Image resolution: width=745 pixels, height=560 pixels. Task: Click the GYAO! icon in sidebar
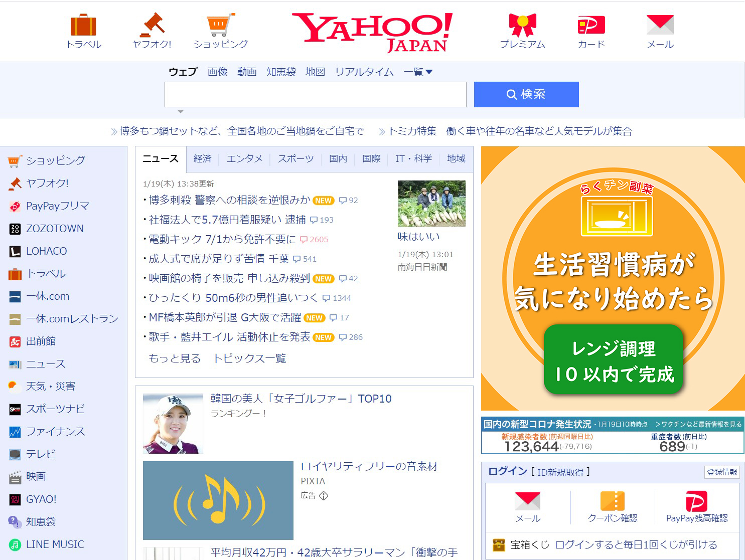tap(15, 500)
